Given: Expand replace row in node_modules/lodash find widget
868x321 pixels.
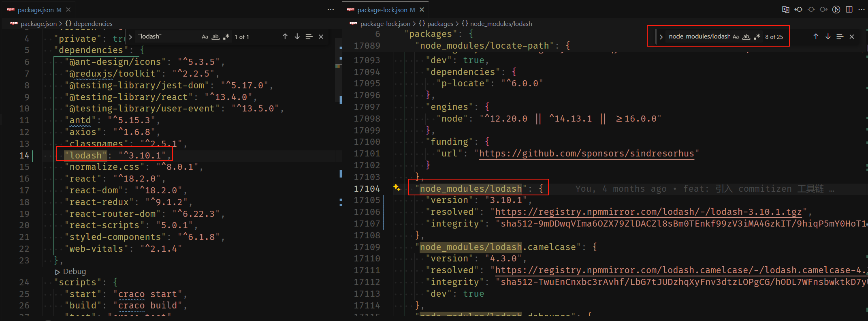Looking at the screenshot, I should click(x=661, y=36).
